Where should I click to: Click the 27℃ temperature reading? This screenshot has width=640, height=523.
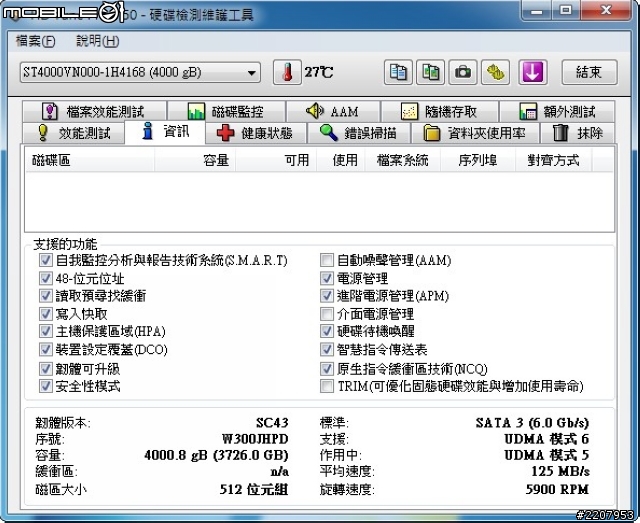point(319,72)
